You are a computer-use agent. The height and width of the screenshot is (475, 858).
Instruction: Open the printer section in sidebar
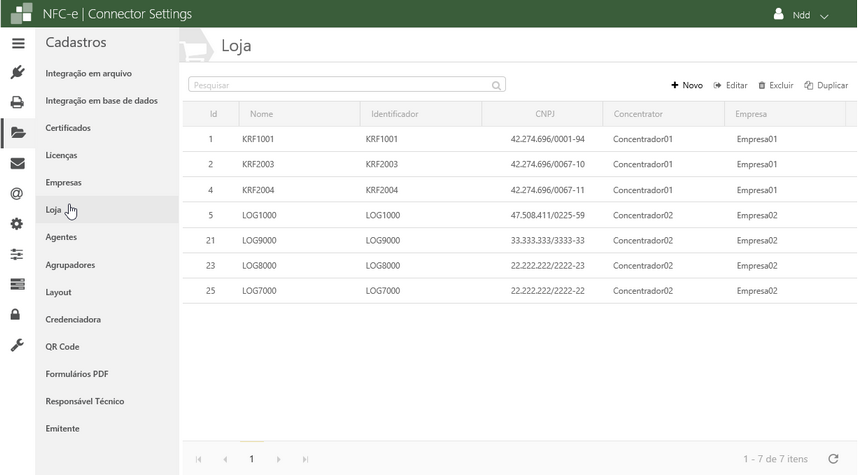pyautogui.click(x=17, y=102)
